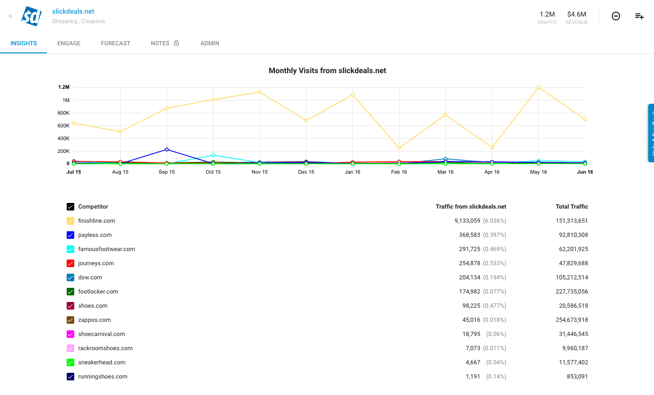Image resolution: width=654 pixels, height=395 pixels.
Task: Click the blue side tab at right edge
Action: tap(651, 133)
